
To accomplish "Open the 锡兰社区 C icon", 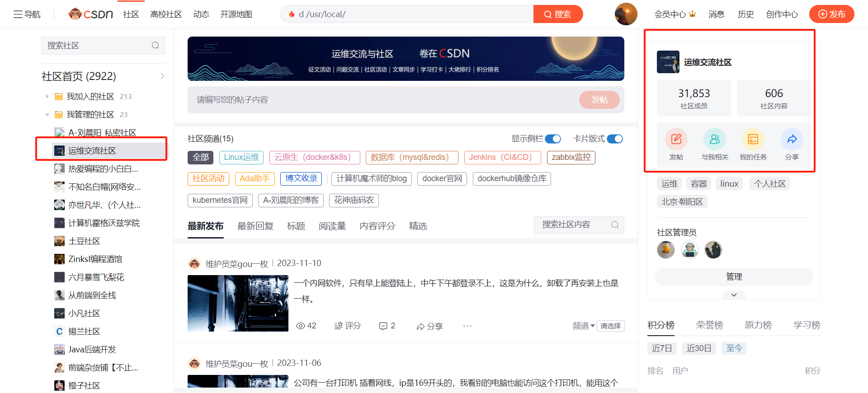I will click(x=59, y=331).
